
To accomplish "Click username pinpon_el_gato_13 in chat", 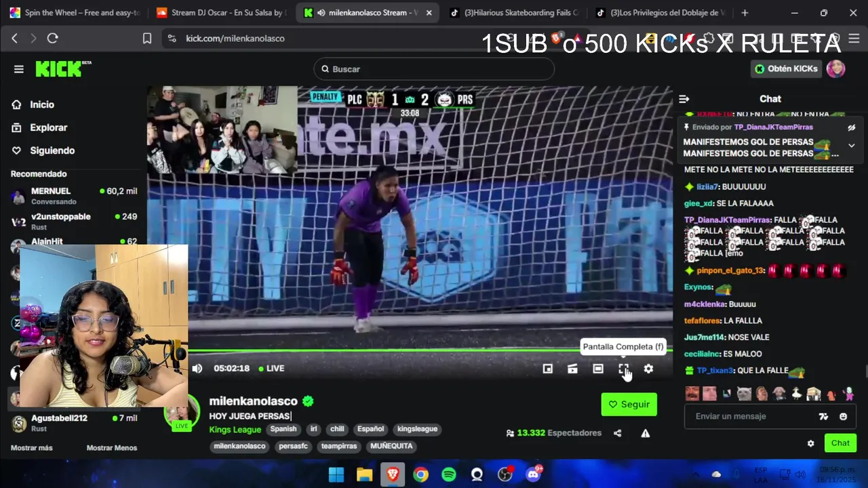I will coord(730,270).
